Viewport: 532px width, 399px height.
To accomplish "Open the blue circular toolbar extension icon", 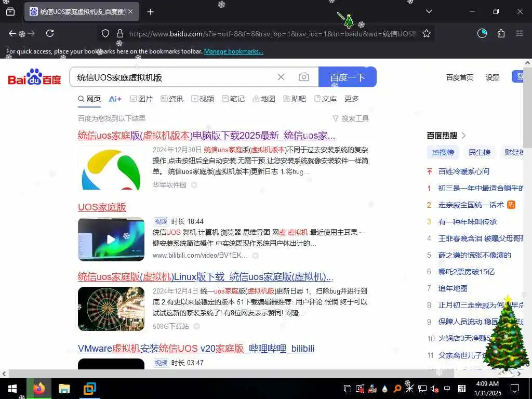I will click(x=482, y=33).
